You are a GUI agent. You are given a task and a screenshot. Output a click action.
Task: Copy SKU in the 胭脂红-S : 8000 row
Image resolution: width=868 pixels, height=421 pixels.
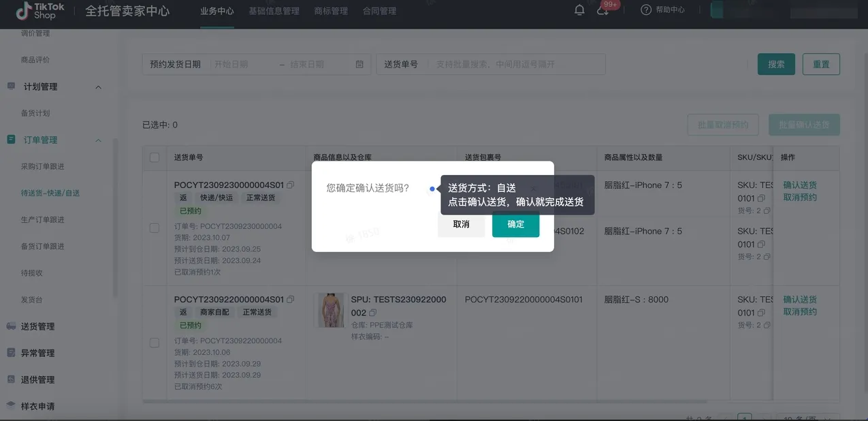[x=761, y=313]
